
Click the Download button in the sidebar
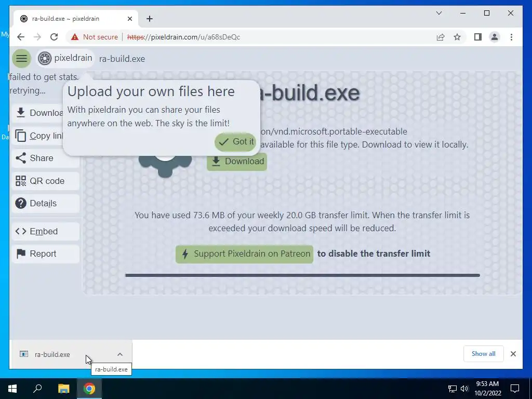[x=38, y=113]
